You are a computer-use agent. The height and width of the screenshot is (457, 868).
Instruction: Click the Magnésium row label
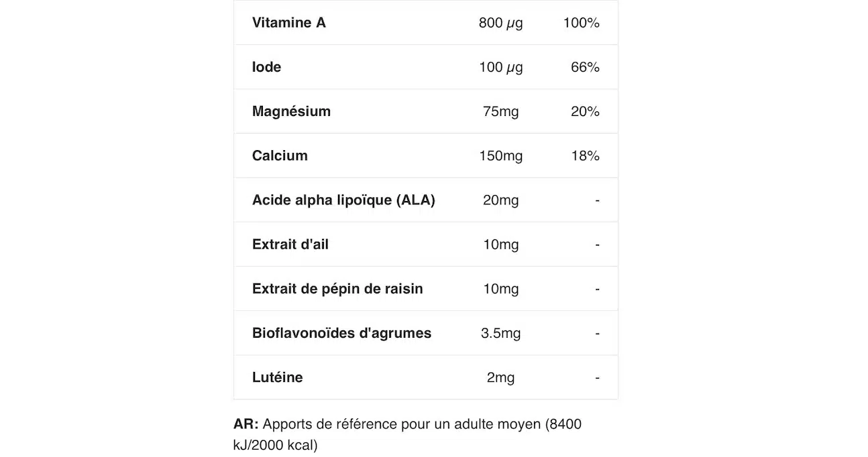coord(291,111)
